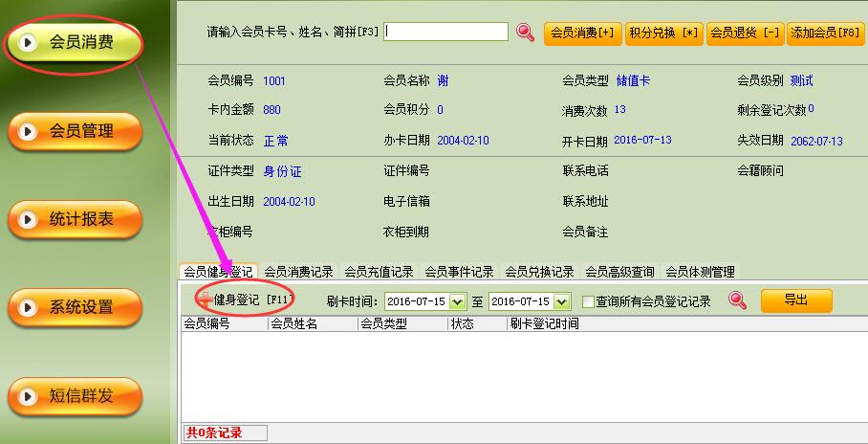868x444 pixels.
Task: Click the 共0条记录 status text
Action: pos(214,433)
